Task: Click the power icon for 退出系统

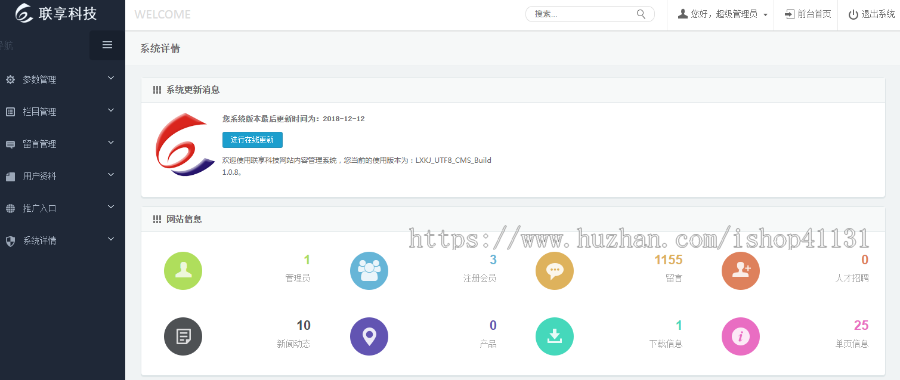Action: coord(854,15)
